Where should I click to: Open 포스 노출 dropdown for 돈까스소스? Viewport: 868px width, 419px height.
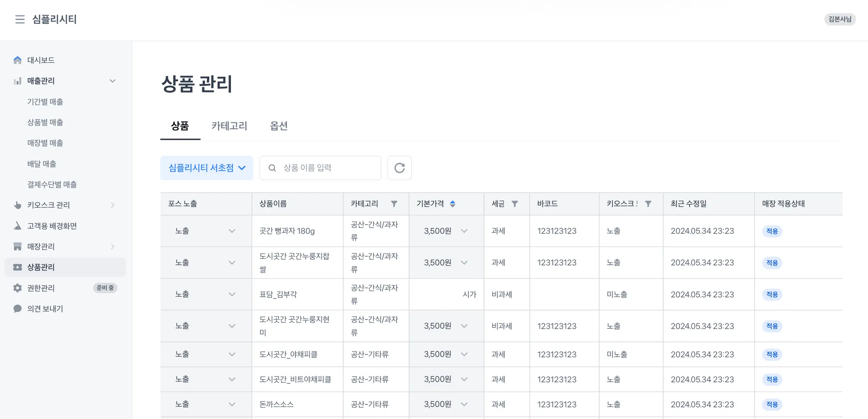click(206, 404)
